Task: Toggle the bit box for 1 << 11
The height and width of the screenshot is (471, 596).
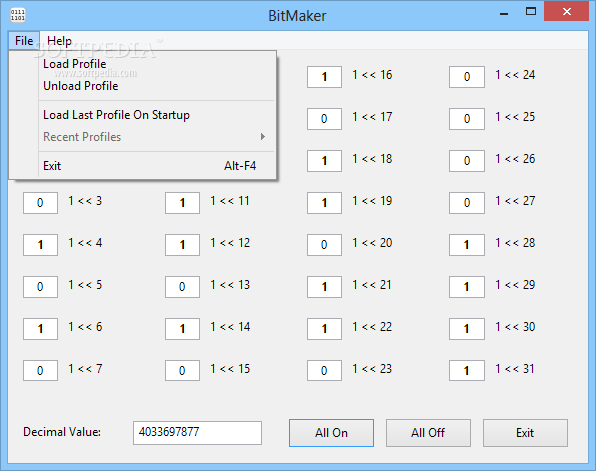Action: (182, 203)
